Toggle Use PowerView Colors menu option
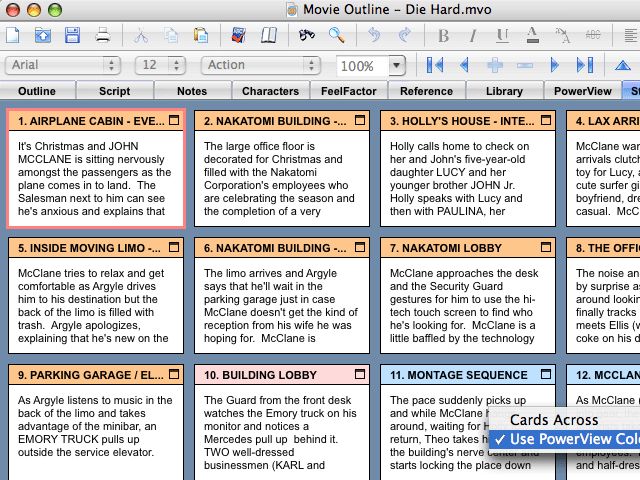Screen dimensions: 640x480 click(x=564, y=439)
